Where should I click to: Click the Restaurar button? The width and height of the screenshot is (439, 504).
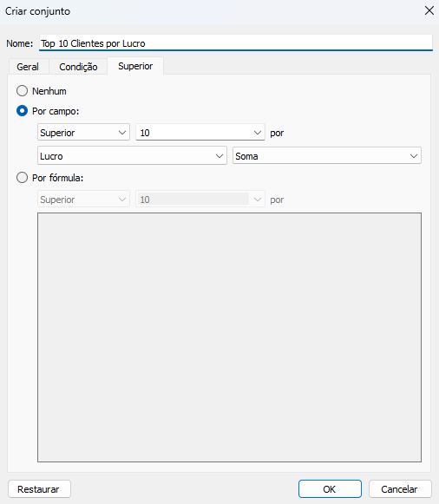(39, 489)
